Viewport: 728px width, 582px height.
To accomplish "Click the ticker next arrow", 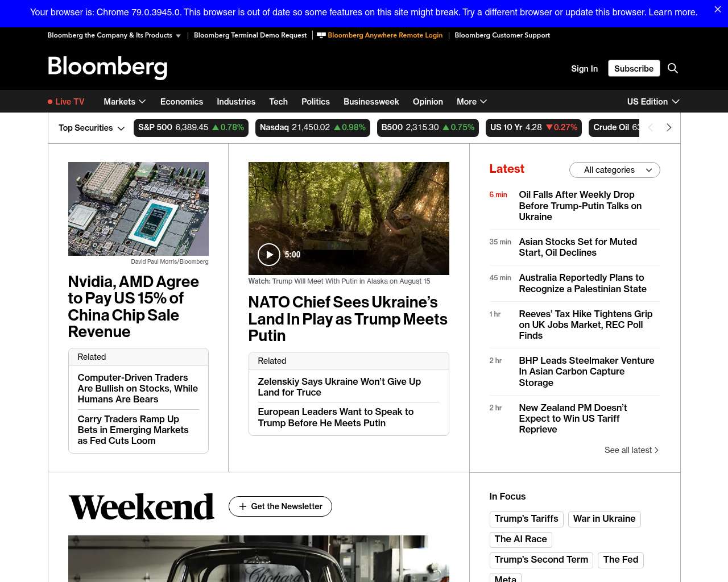I will pos(669,127).
